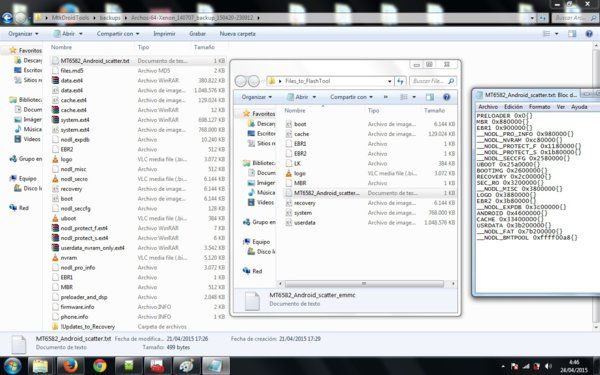Select logo VLC file in Files_to_FlashTool window
Screen dimensions: 600x375
click(300, 173)
